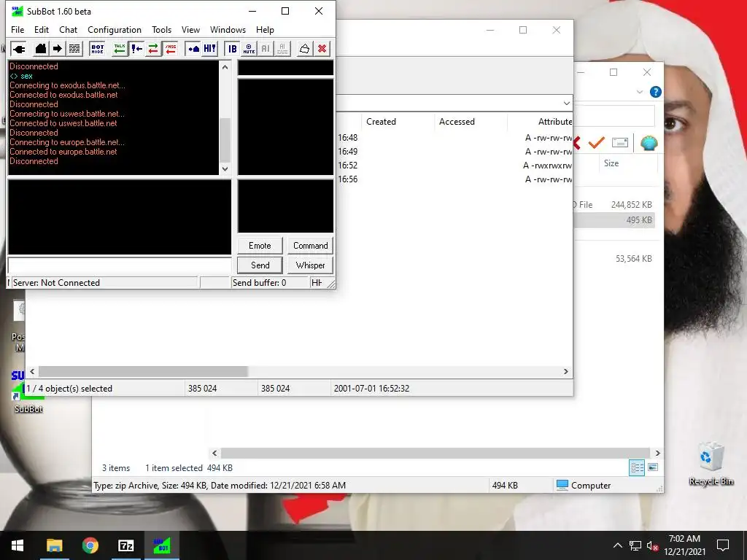Open Google Chrome from the taskbar

[90, 545]
